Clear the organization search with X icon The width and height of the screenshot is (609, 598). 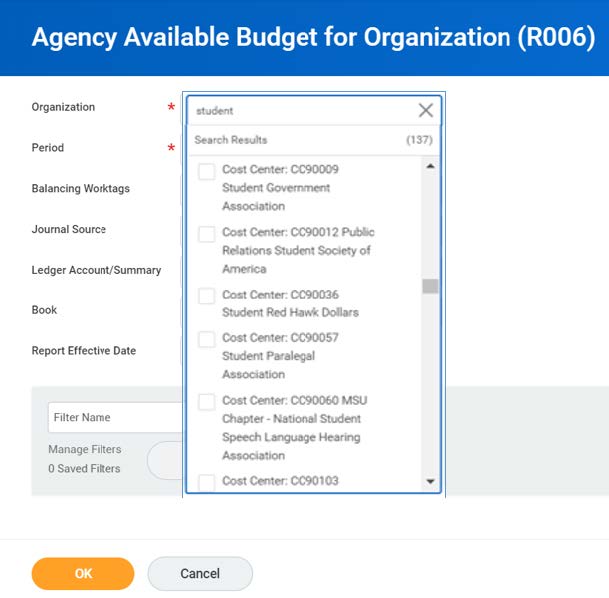click(x=425, y=110)
